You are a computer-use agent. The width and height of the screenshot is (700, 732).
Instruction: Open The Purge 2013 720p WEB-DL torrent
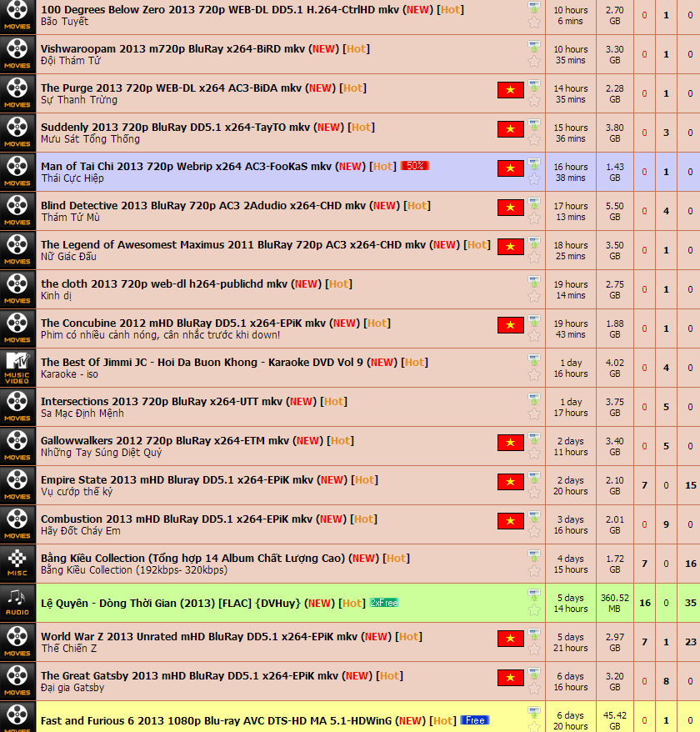pos(171,88)
